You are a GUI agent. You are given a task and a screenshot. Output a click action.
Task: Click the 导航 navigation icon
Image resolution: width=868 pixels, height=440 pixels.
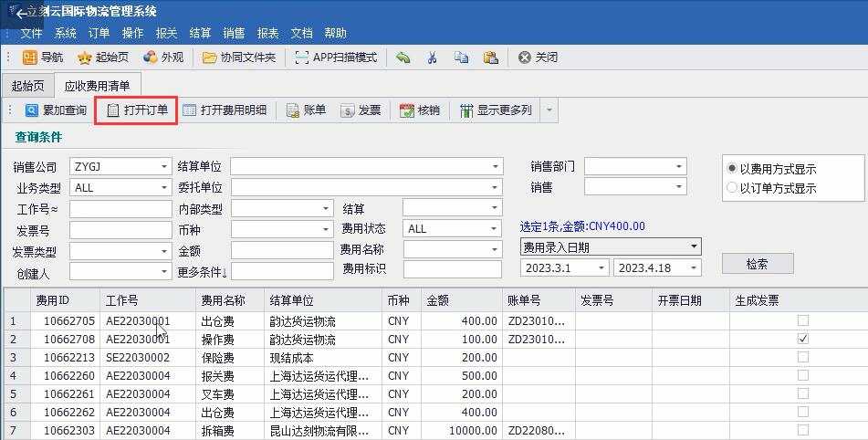30,58
